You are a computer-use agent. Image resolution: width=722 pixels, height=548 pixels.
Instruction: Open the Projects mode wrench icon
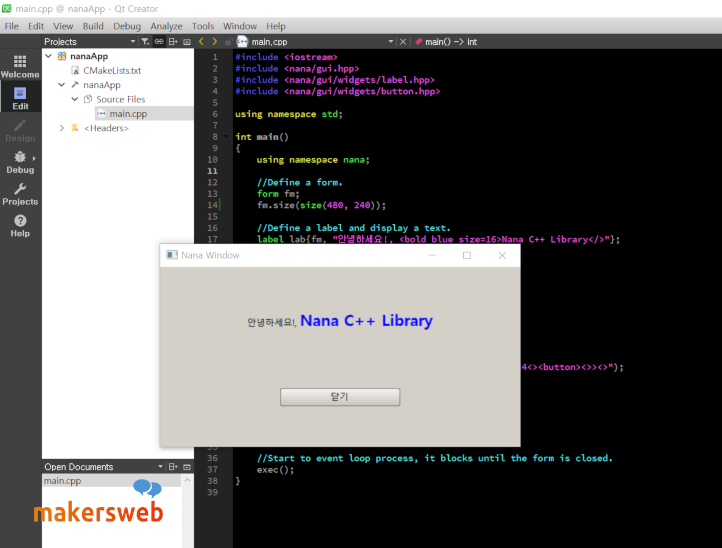(x=20, y=193)
